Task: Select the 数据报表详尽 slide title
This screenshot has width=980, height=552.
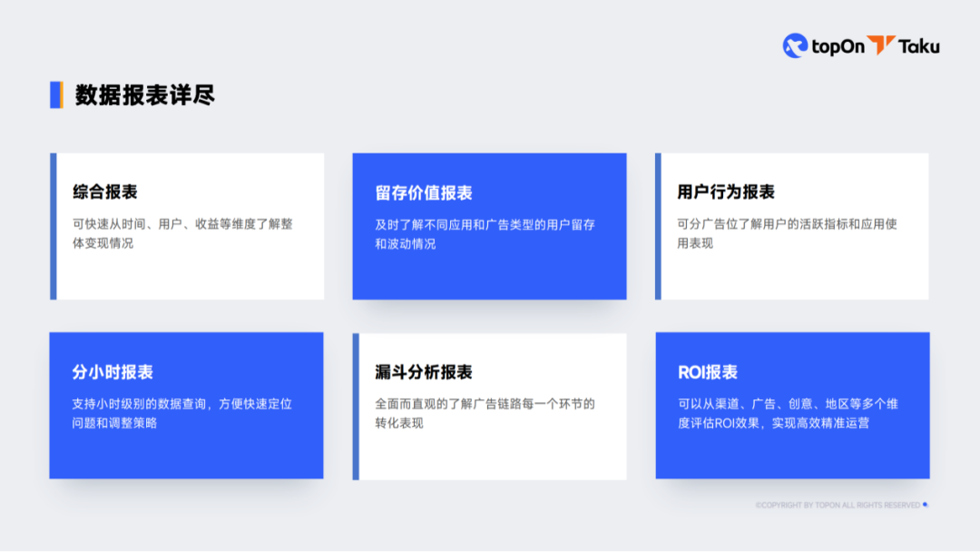Action: click(x=144, y=95)
